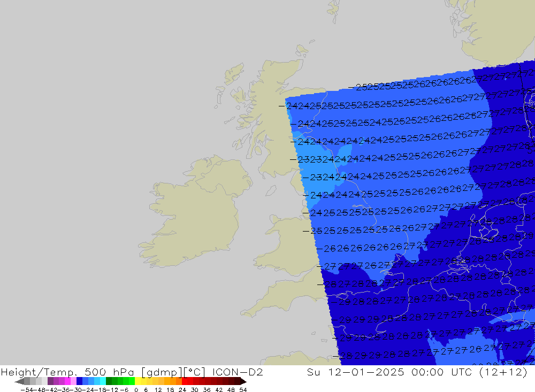Click the gray left arrow of the color legend
The width and height of the screenshot is (535, 392).
tap(19, 381)
